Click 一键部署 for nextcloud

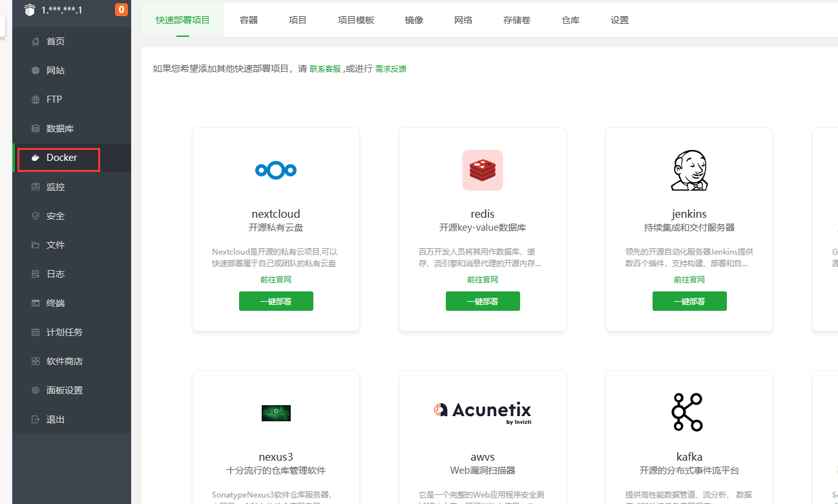(x=276, y=301)
